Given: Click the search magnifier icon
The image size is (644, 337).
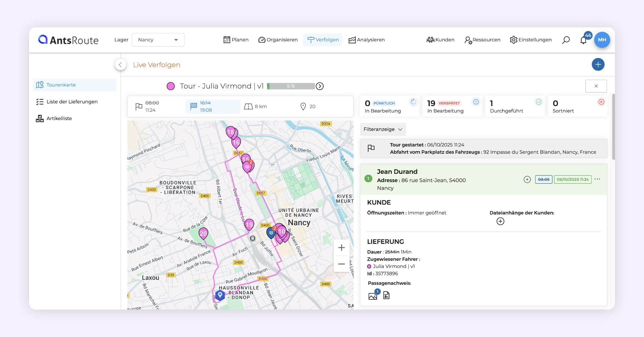Looking at the screenshot, I should (x=566, y=40).
